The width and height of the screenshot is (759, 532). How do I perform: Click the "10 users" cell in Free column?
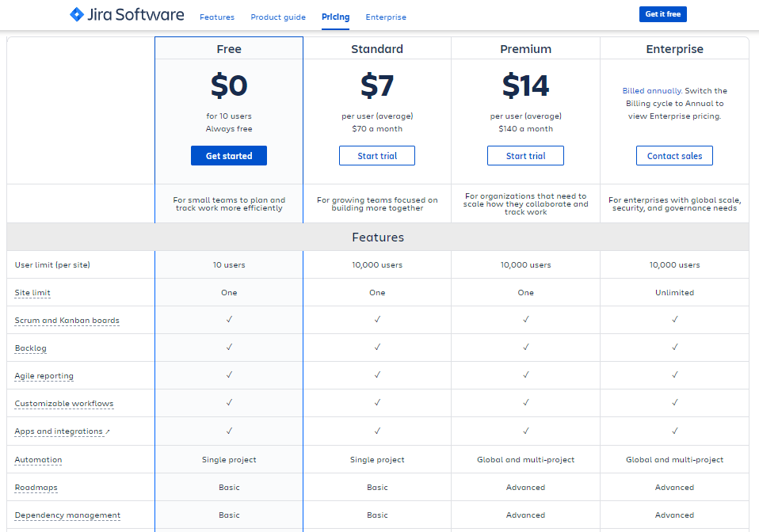pyautogui.click(x=229, y=265)
